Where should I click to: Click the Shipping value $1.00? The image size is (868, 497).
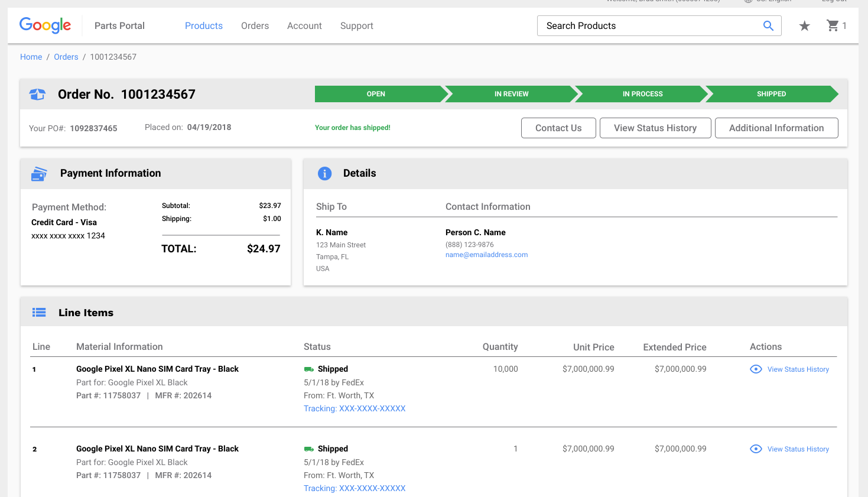272,219
